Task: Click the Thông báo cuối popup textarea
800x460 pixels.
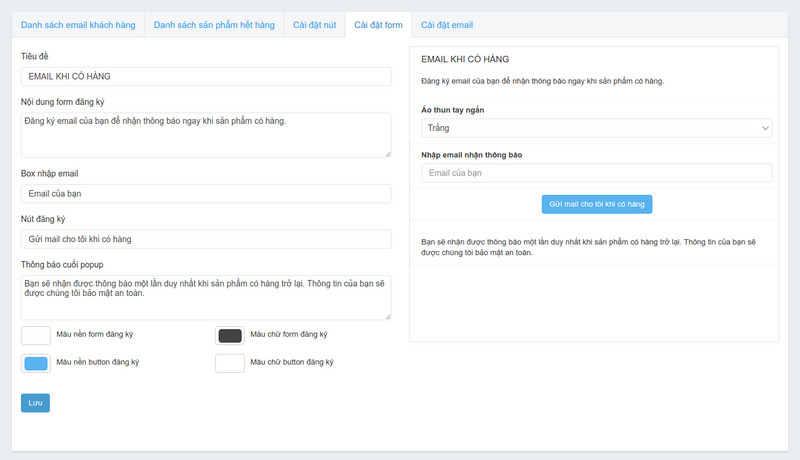Action: (x=205, y=297)
